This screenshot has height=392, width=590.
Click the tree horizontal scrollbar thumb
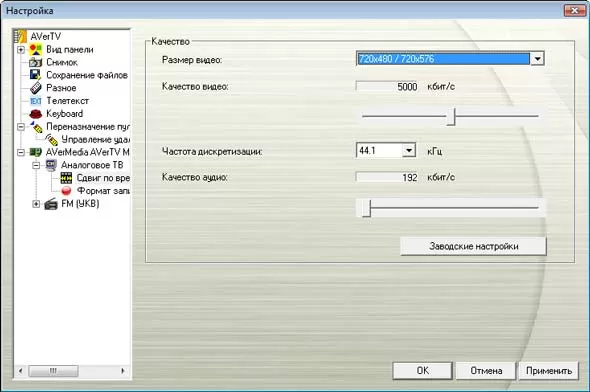53,371
